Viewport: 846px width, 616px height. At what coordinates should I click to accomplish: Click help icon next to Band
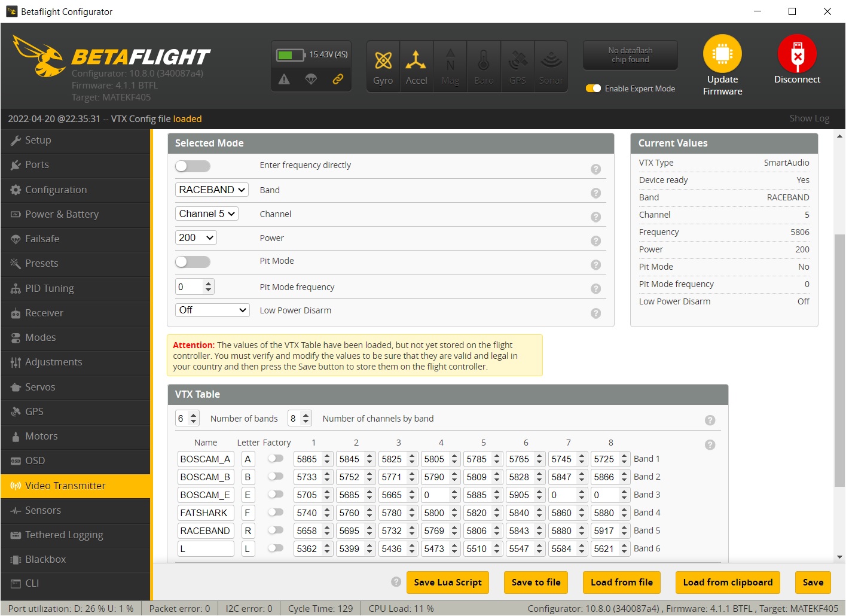[595, 193]
